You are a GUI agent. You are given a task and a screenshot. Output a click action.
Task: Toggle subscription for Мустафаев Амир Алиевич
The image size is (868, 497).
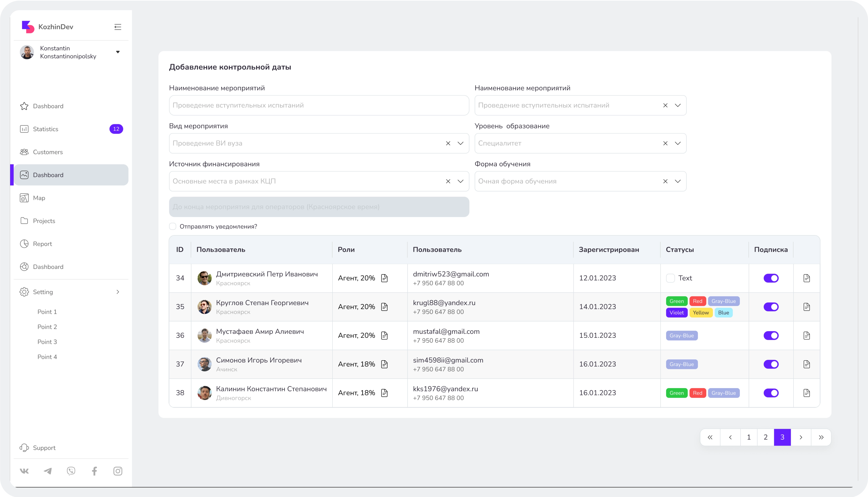(771, 336)
